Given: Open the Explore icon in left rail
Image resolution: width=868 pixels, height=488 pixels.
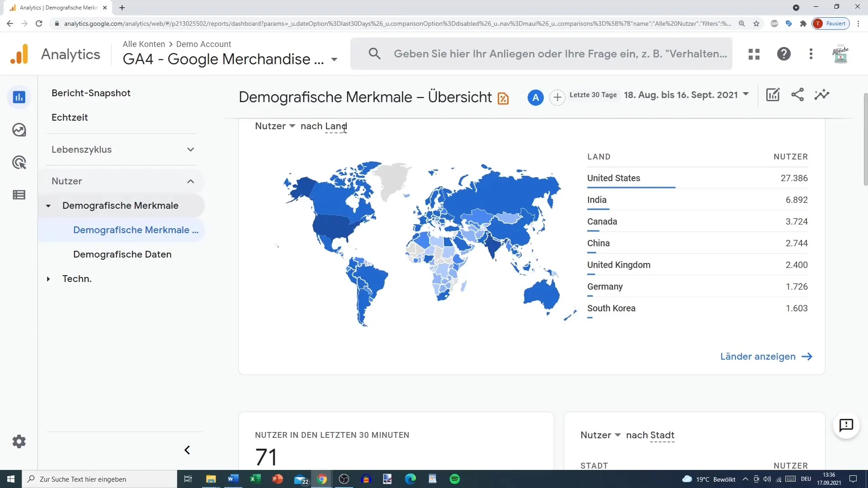Looking at the screenshot, I should click(x=19, y=130).
